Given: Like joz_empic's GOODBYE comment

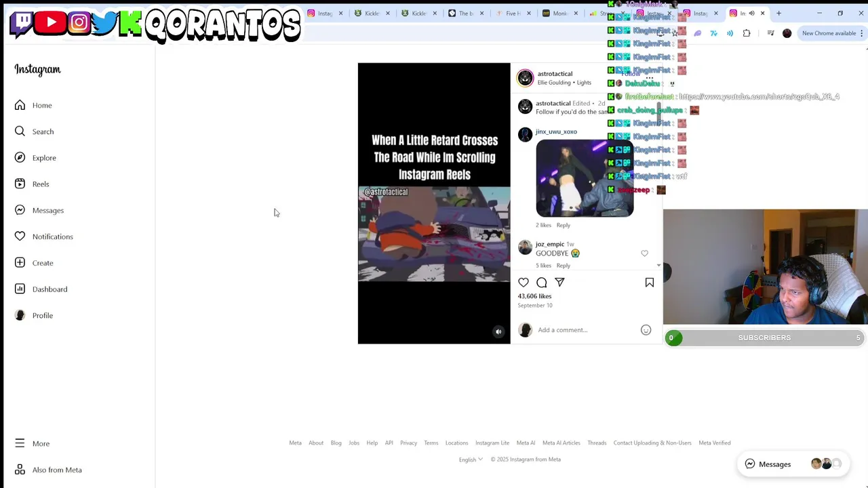Looking at the screenshot, I should point(644,253).
